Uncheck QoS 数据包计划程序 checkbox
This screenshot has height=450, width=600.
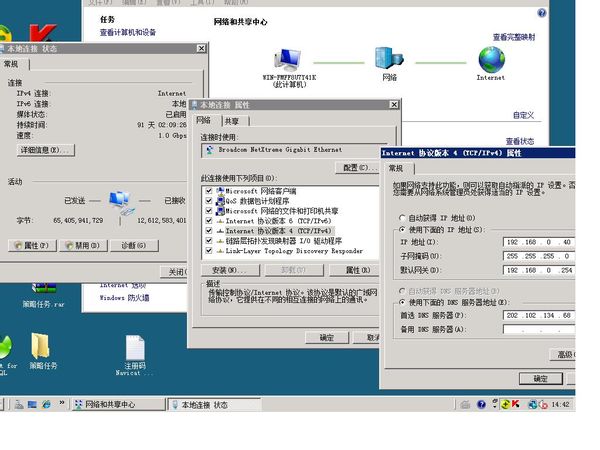coord(209,201)
